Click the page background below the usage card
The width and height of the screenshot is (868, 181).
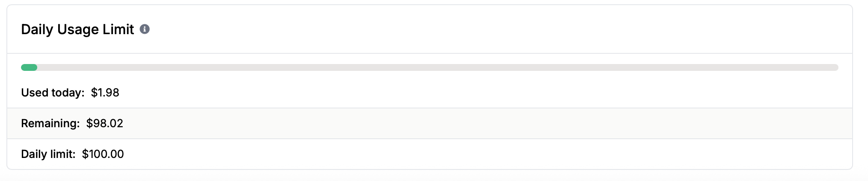[x=428, y=176]
